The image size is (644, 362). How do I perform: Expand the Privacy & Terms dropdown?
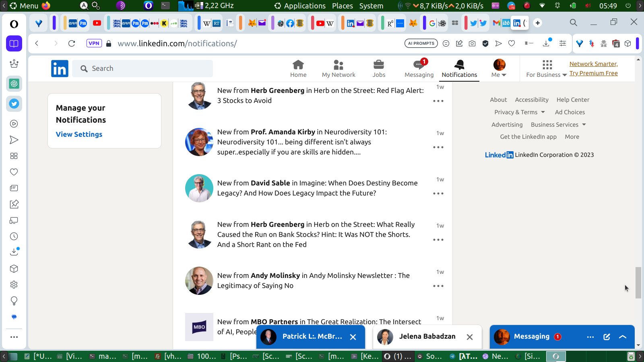pyautogui.click(x=520, y=112)
